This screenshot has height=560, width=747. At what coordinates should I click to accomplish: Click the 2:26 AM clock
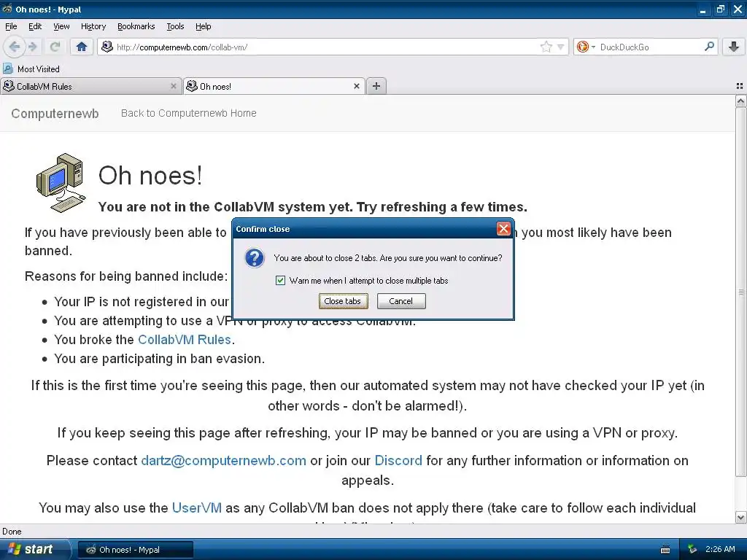(x=720, y=549)
